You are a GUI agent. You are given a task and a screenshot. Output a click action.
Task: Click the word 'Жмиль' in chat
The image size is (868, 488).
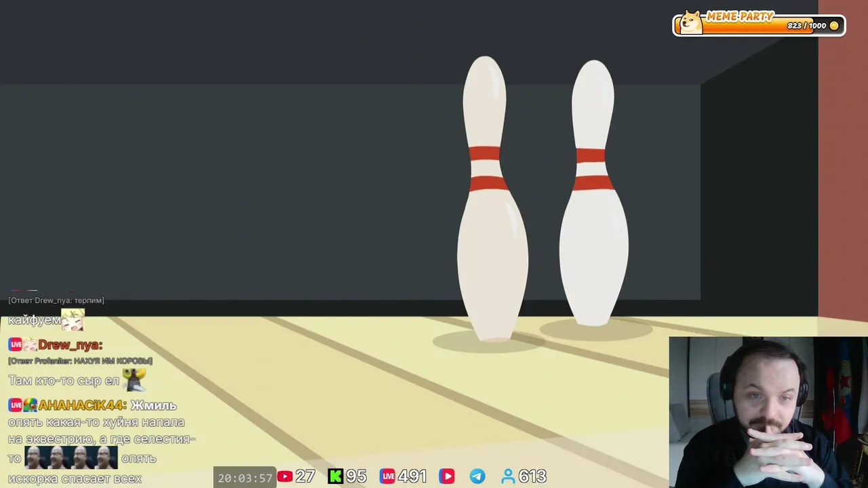[x=153, y=405]
